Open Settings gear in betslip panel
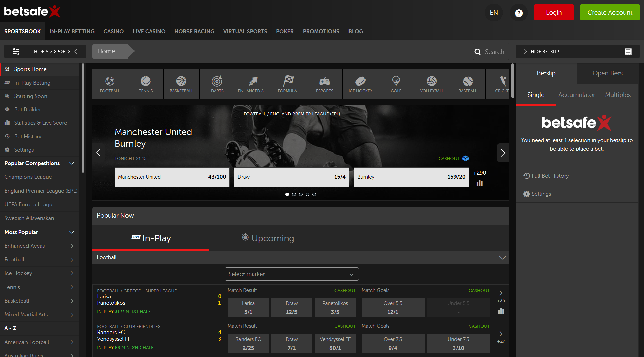 (527, 194)
